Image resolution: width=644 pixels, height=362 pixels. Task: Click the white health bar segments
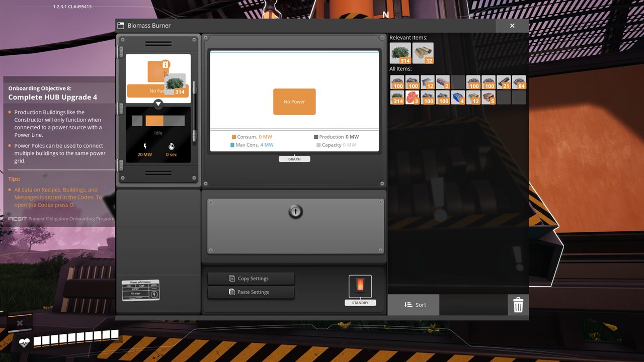[76, 339]
